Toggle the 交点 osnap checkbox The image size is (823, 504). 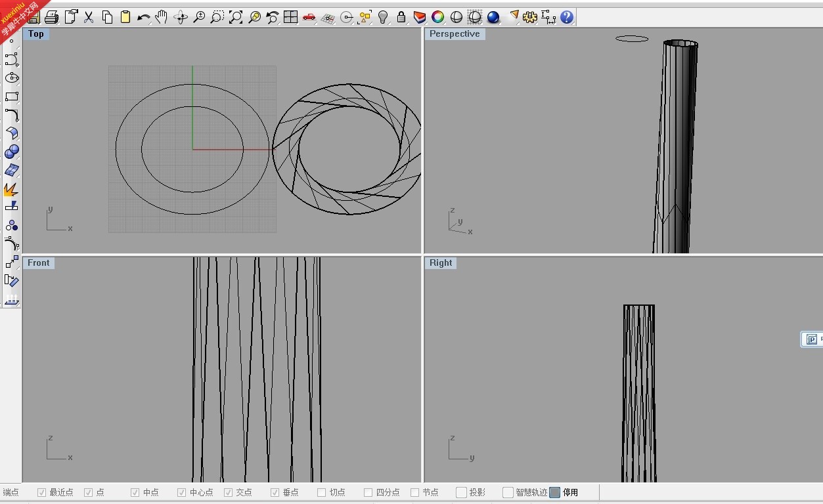[x=229, y=492]
